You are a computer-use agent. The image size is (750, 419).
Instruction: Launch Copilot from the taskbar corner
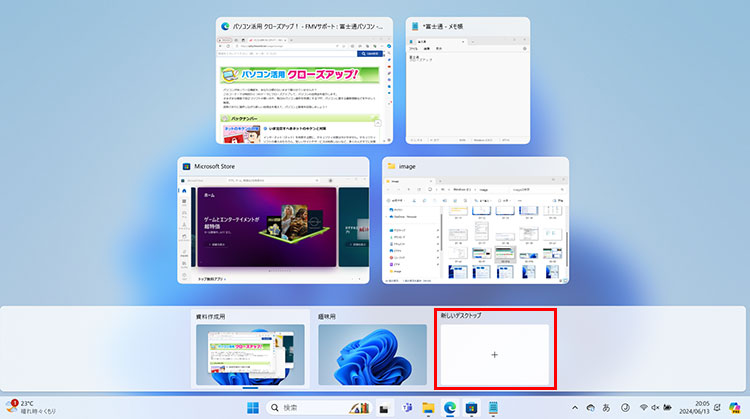734,408
